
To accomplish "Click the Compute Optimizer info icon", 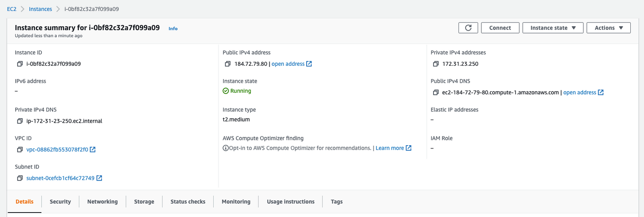I will [226, 148].
